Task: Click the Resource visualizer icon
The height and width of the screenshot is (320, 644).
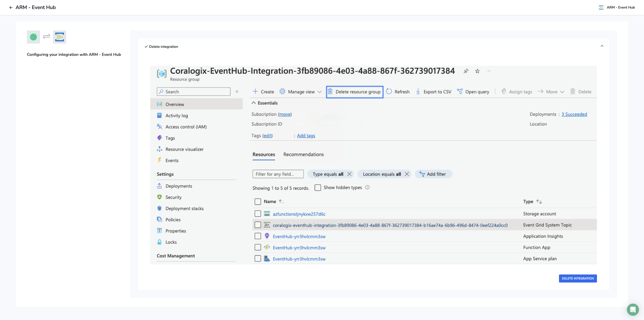Action: tap(159, 149)
